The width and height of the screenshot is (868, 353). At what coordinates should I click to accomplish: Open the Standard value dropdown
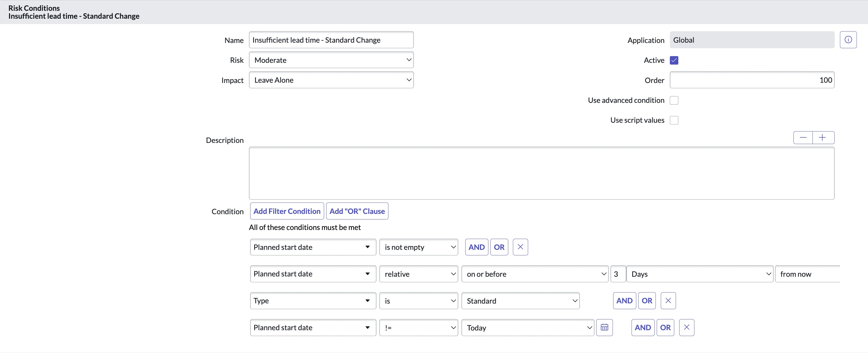click(x=520, y=300)
